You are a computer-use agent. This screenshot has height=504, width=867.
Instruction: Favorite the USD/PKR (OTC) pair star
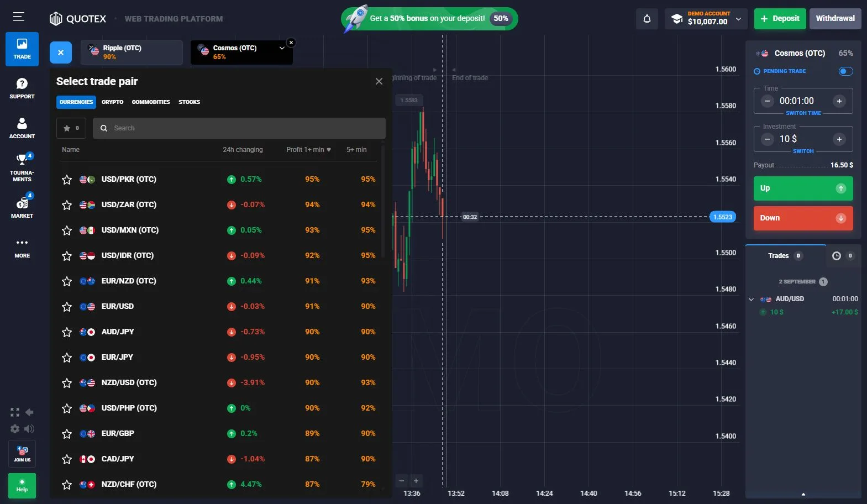(x=67, y=180)
